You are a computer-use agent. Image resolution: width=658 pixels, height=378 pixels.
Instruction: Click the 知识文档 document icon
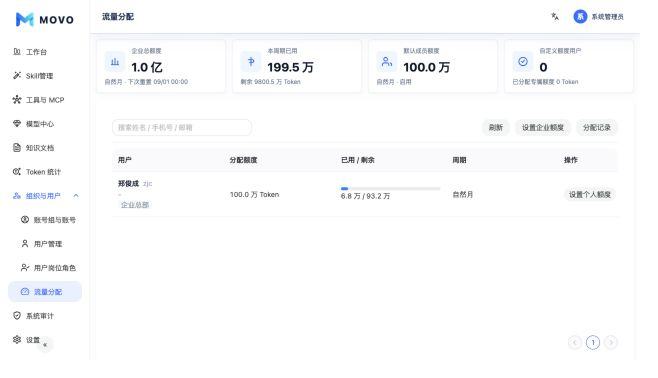tap(17, 148)
